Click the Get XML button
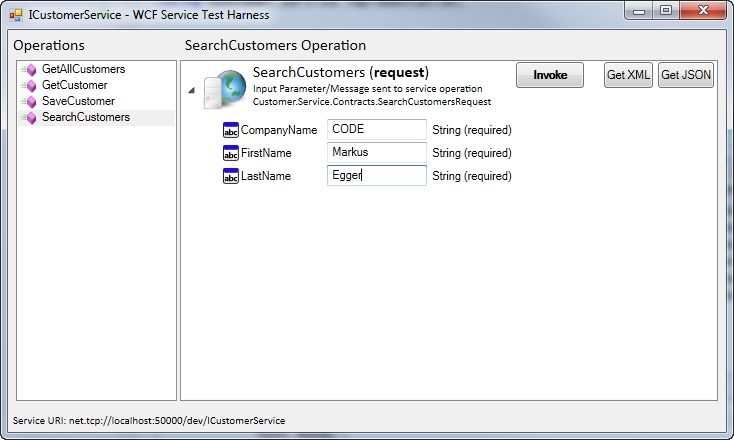 coord(628,75)
